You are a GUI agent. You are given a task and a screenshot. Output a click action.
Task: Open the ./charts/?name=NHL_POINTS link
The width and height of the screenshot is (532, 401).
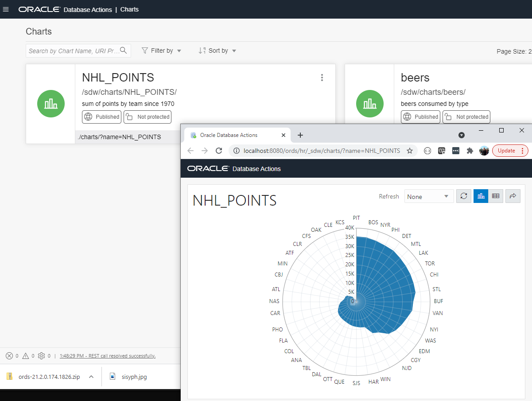pos(119,137)
